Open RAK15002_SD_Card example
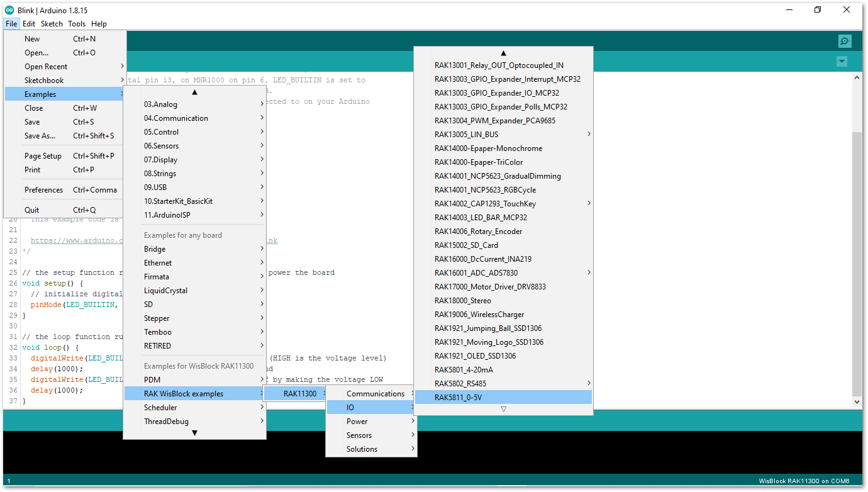The width and height of the screenshot is (868, 492). pos(503,245)
